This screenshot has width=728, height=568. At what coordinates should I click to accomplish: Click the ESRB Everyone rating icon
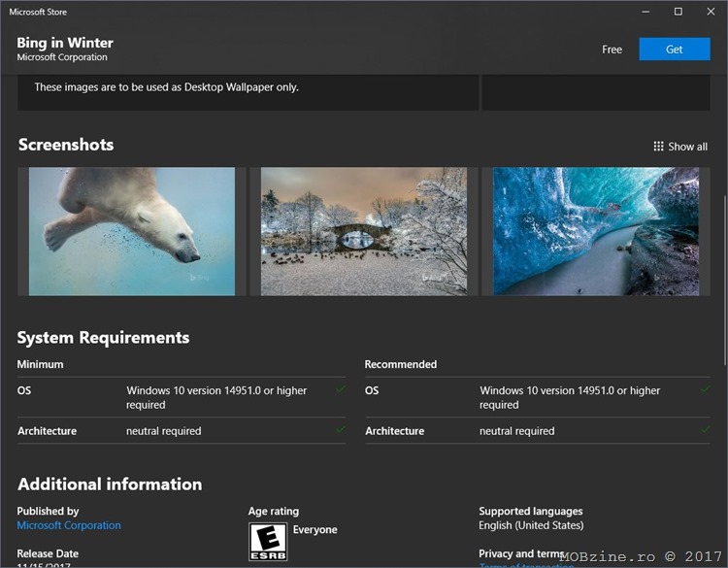coord(268,542)
